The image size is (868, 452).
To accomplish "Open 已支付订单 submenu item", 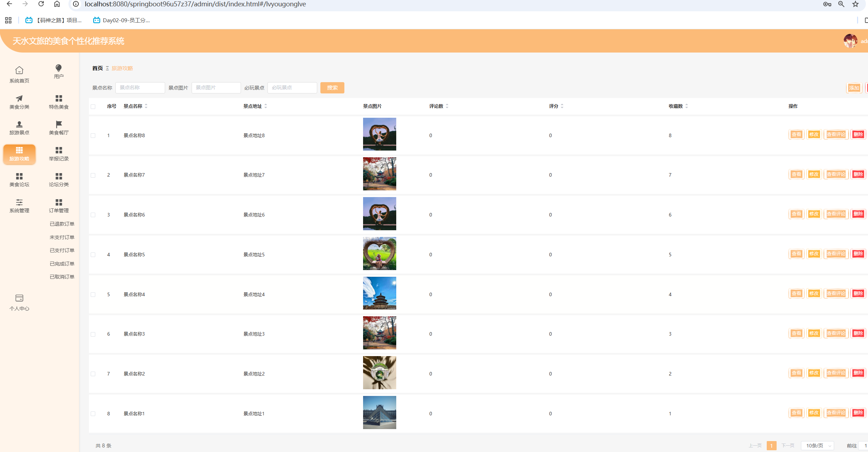I will point(62,250).
